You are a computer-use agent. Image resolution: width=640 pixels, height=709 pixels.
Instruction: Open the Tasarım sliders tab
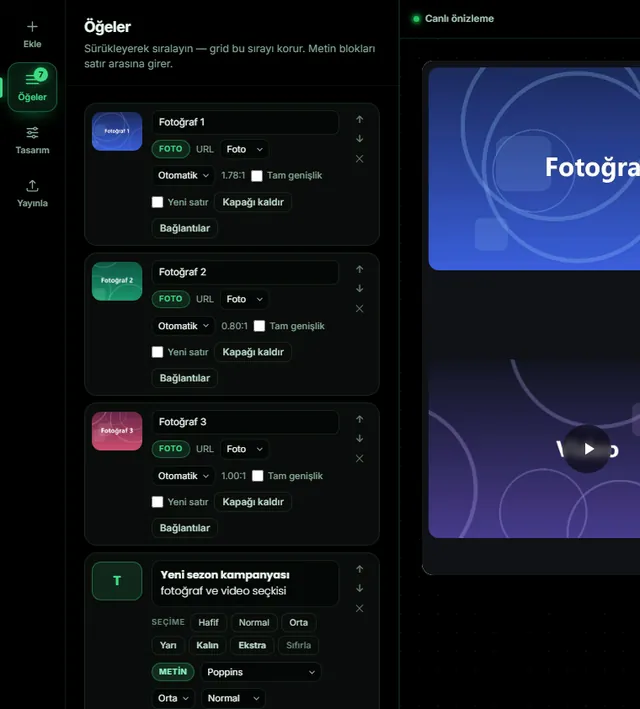pos(32,140)
